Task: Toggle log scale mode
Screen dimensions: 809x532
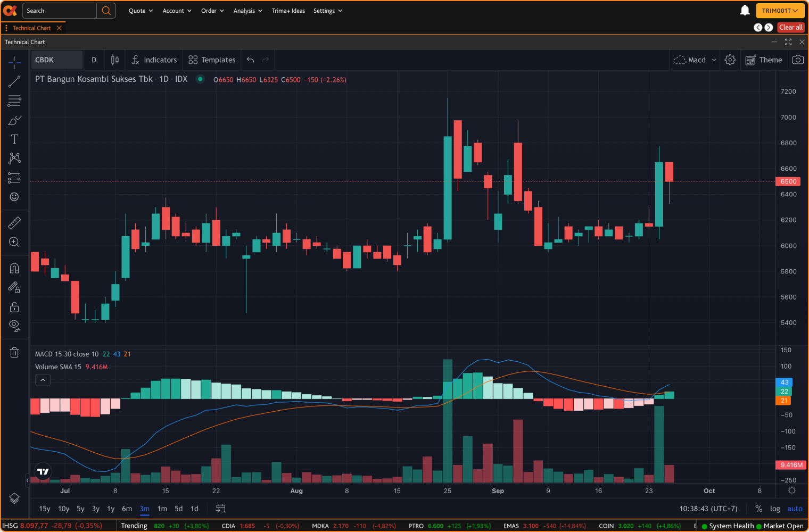Action: 775,509
